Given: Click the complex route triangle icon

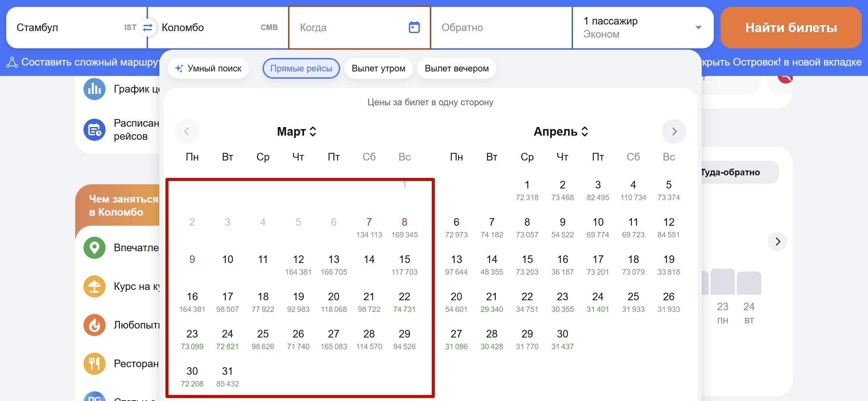Looking at the screenshot, I should pyautogui.click(x=12, y=62).
